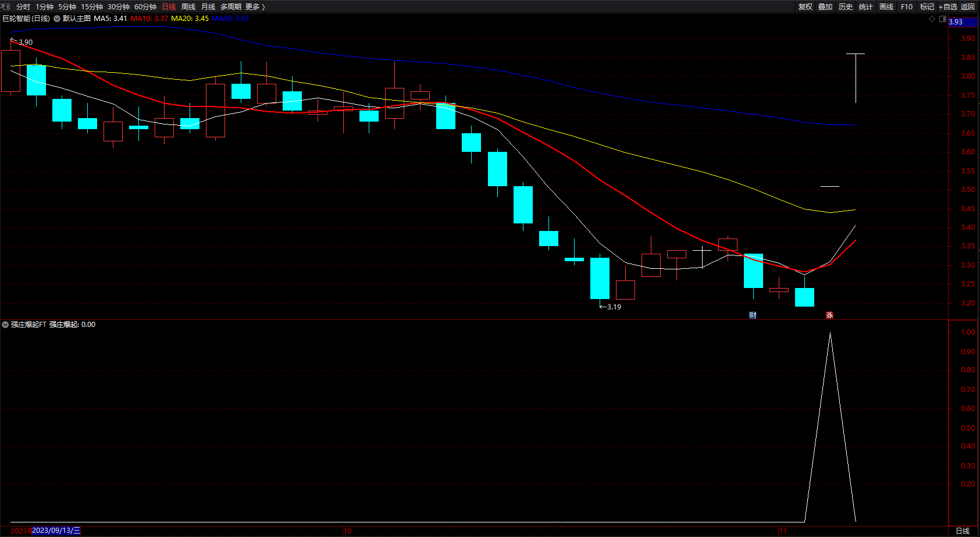The width and height of the screenshot is (980, 537).
Task: Toggle the right side panel icon
Action: pos(942,19)
